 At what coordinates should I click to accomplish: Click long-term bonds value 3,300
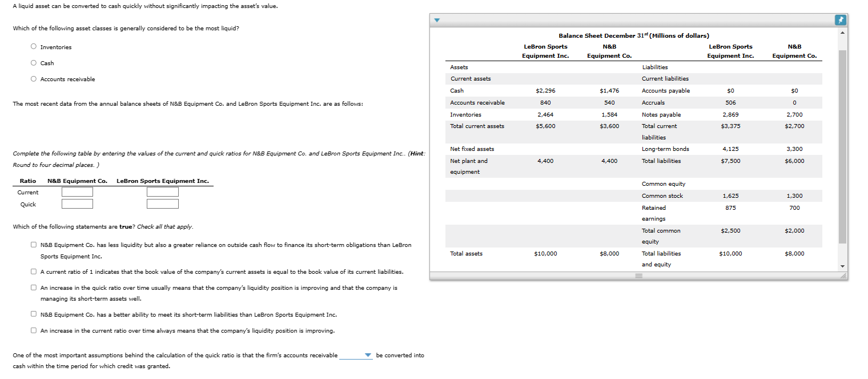(794, 149)
